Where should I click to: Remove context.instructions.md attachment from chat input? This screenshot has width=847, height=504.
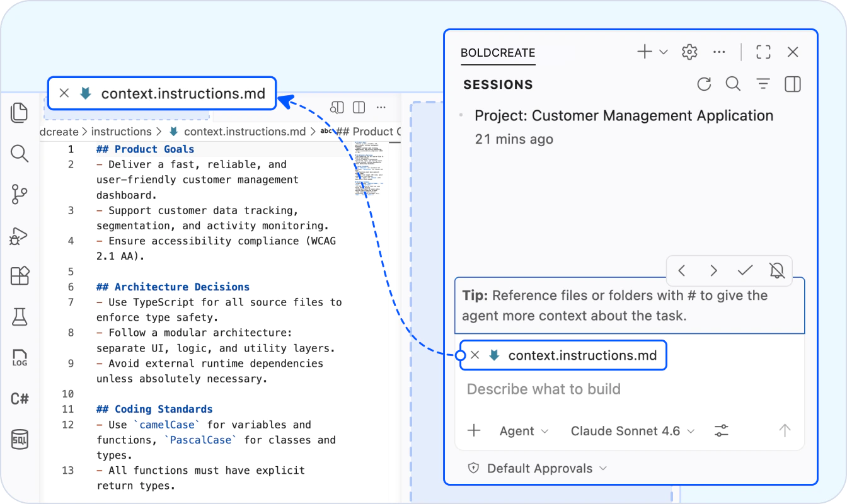pos(475,355)
